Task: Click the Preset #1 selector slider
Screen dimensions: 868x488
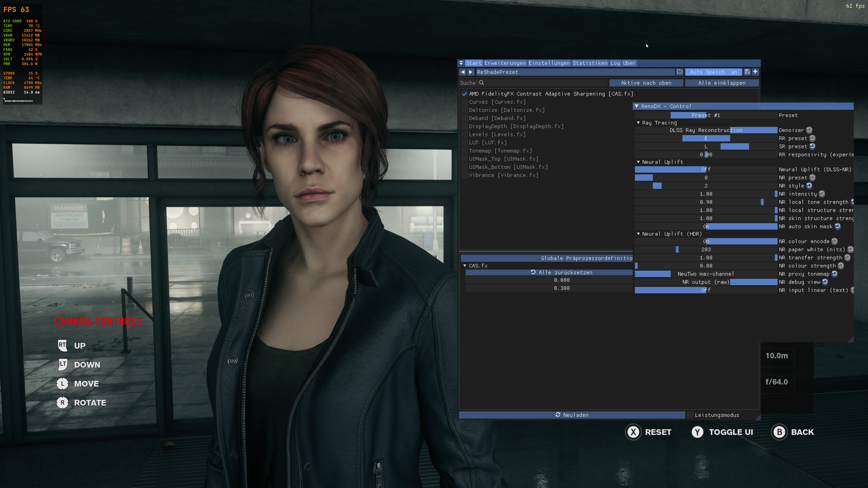Action: [x=706, y=115]
